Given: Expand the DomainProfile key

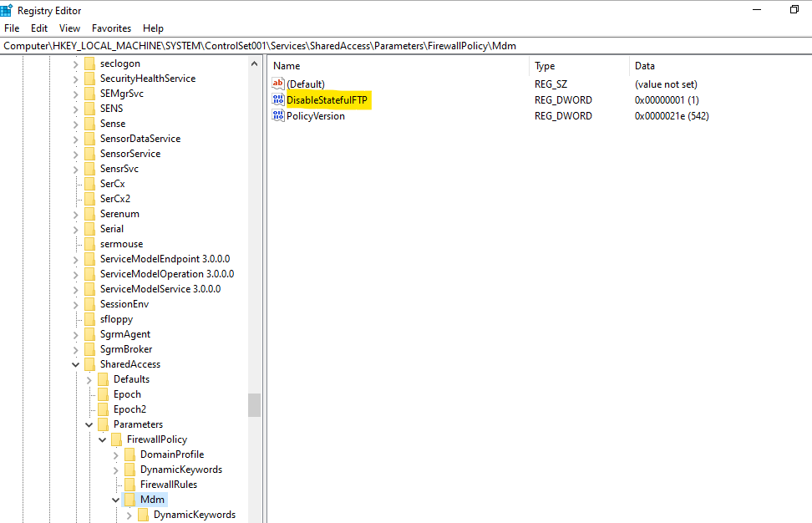Looking at the screenshot, I should point(115,454).
